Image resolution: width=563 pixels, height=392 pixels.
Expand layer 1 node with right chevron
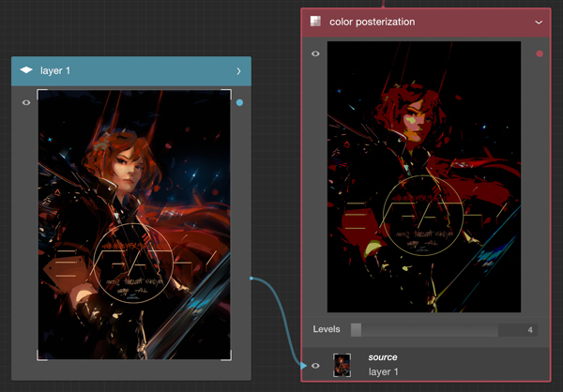(238, 71)
